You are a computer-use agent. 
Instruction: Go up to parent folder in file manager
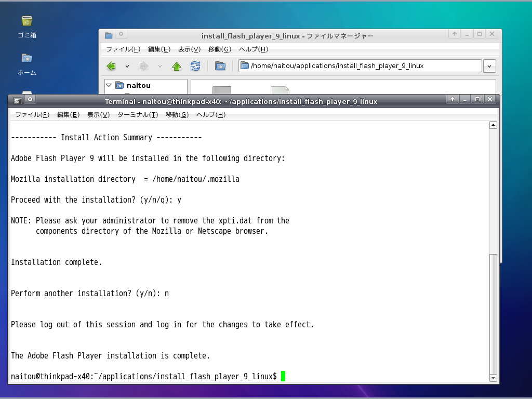tap(177, 66)
